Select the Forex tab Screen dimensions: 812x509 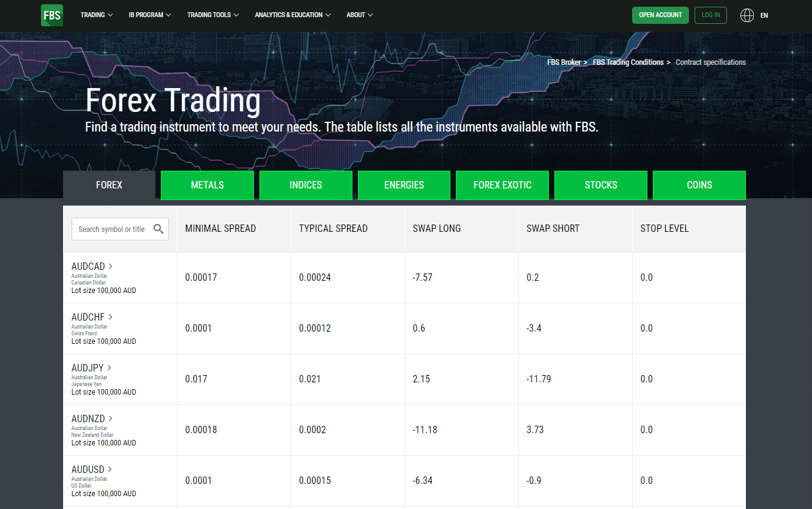coord(109,185)
